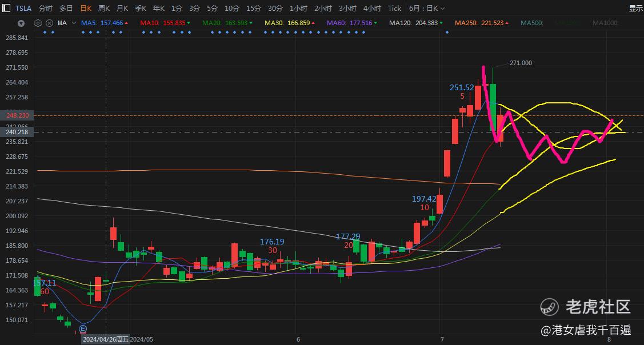Select the 2小时 two-hour interval
This screenshot has width=644, height=345.
323,8
